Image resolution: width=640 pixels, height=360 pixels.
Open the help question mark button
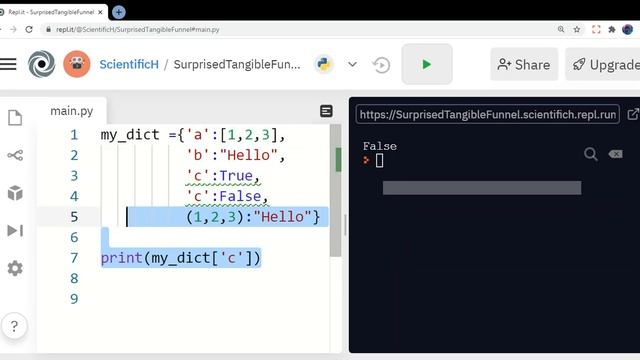(14, 326)
